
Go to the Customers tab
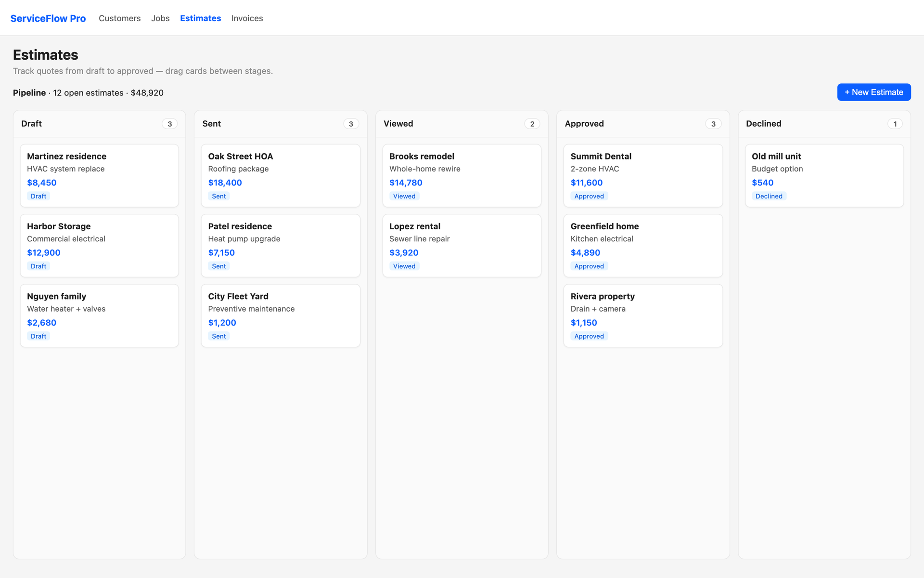[x=120, y=18]
